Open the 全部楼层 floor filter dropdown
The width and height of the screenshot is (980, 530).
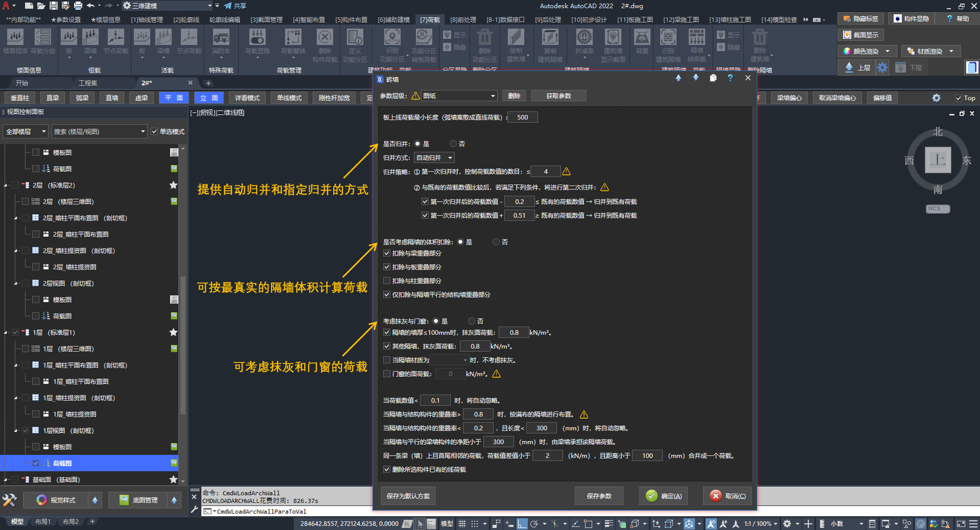(x=26, y=132)
